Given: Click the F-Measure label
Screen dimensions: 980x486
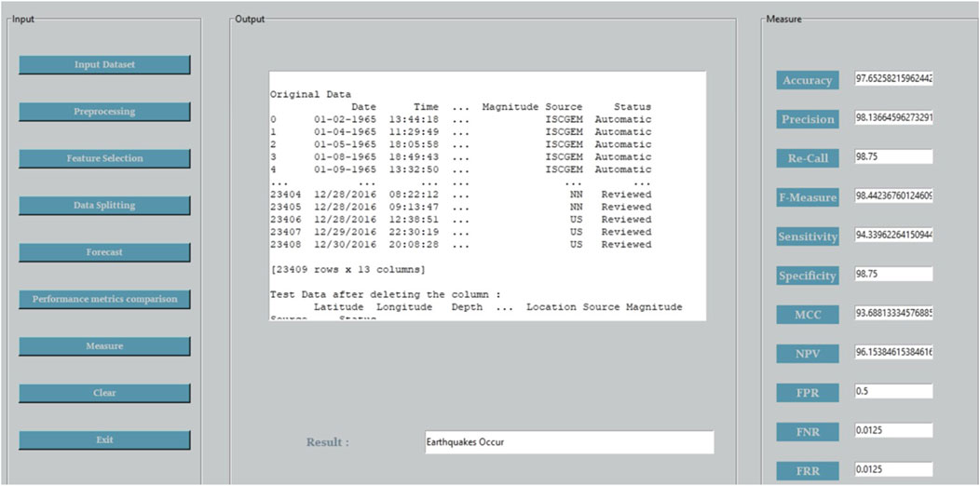Looking at the screenshot, I should [x=808, y=197].
